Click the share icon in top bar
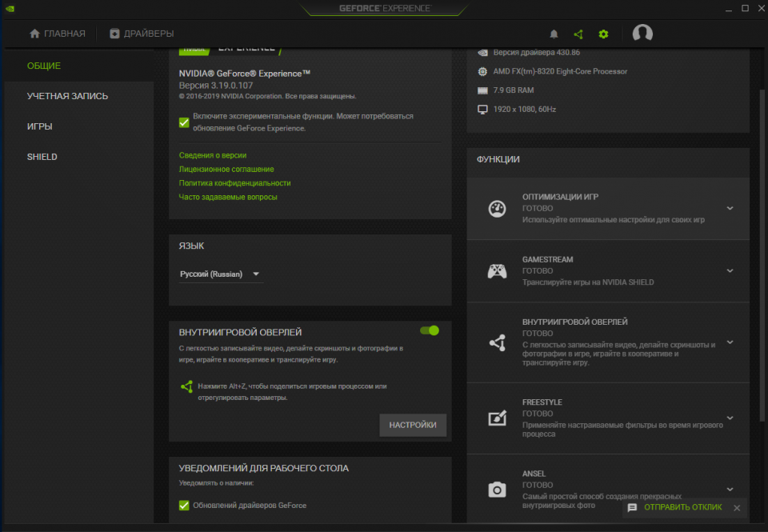The width and height of the screenshot is (768, 532). point(578,34)
